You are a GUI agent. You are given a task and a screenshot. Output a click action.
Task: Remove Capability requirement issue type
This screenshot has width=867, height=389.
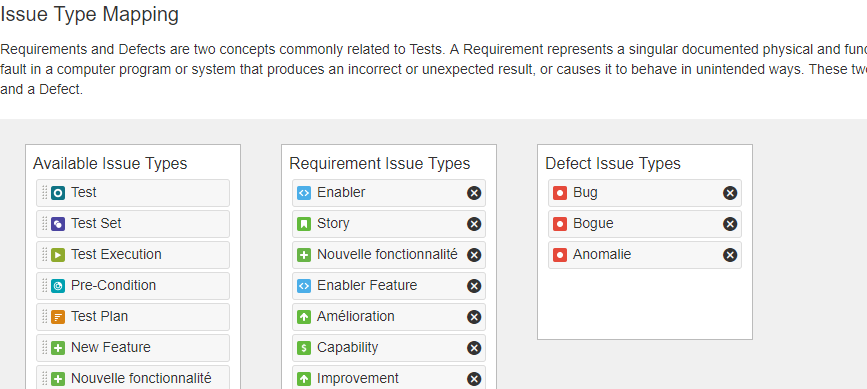tap(474, 348)
